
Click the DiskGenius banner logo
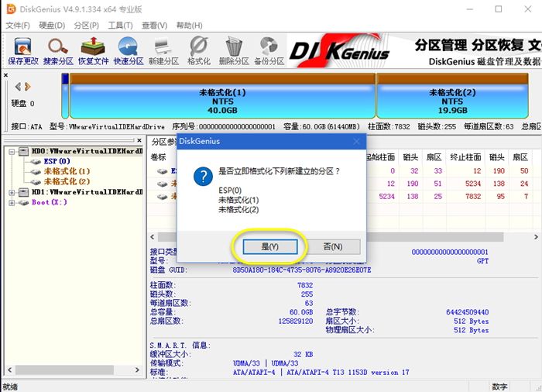[x=339, y=51]
